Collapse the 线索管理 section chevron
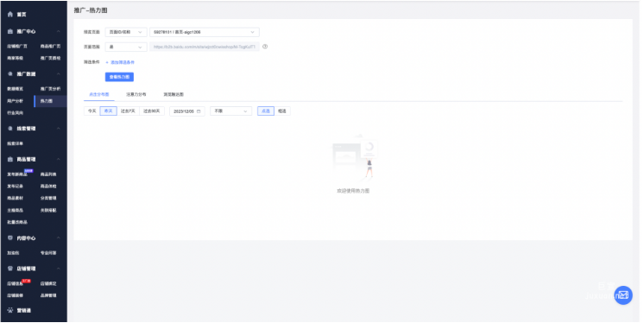 pyautogui.click(x=59, y=129)
